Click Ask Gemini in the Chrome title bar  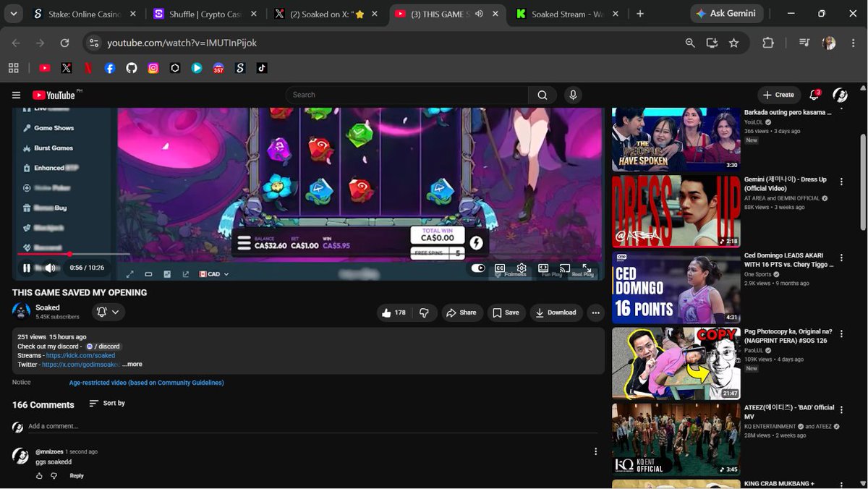[x=726, y=14]
